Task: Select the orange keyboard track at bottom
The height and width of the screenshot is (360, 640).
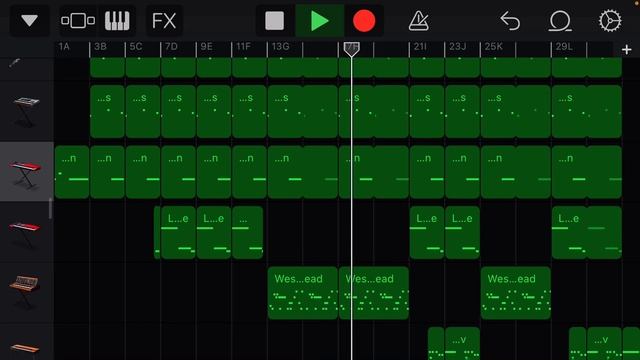Action: pos(24,348)
